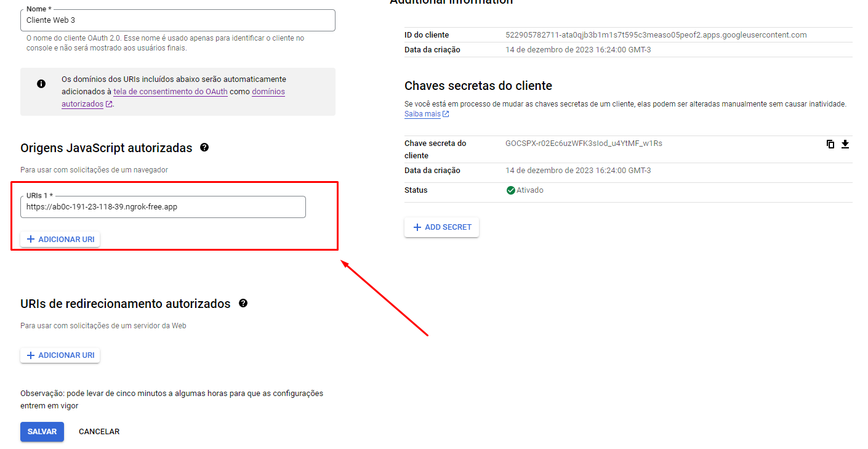Click the info icon in the domains notice
This screenshot has height=449, width=868.
click(41, 83)
